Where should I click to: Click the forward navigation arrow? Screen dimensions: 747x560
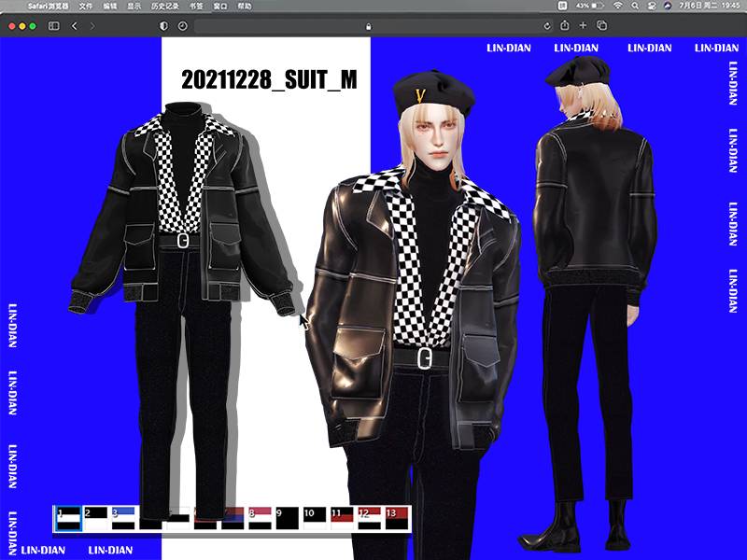tap(92, 26)
